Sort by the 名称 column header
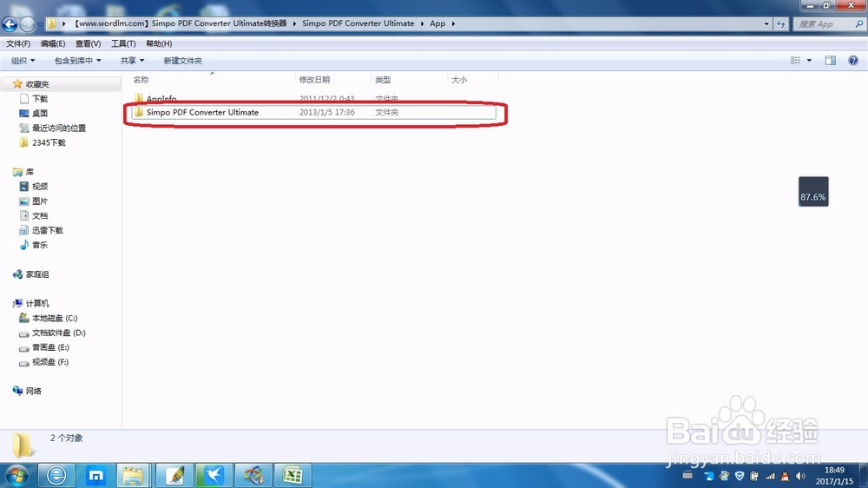The height and width of the screenshot is (488, 868). (x=141, y=80)
